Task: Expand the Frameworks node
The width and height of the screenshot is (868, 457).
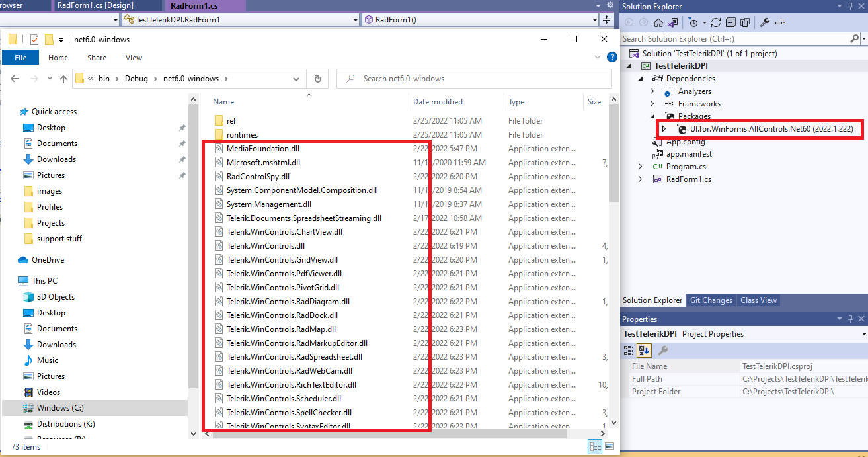Action: point(652,104)
